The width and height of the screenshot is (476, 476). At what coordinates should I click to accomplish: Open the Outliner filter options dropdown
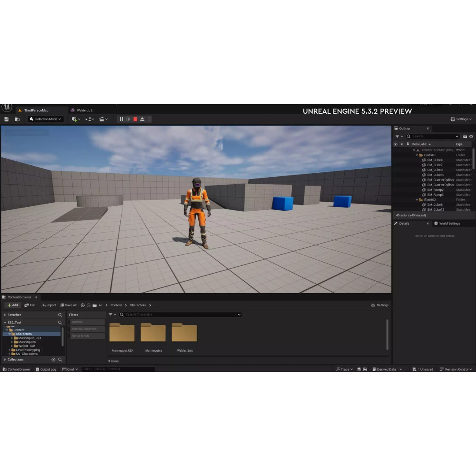click(x=399, y=137)
